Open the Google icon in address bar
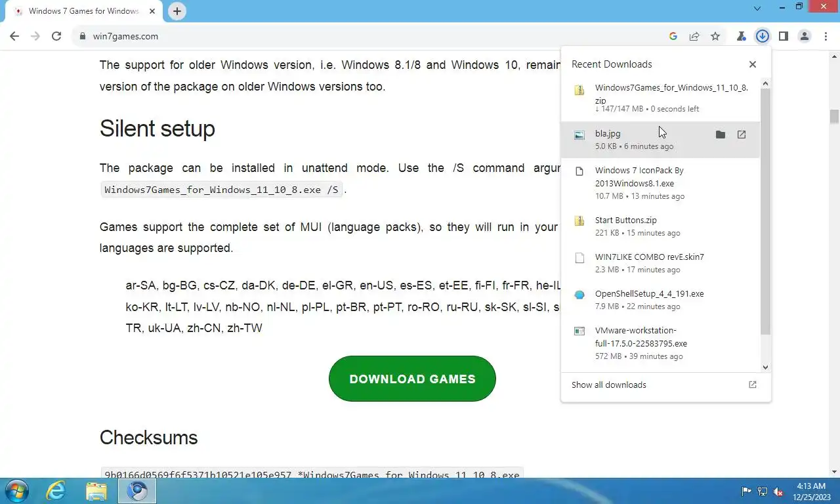840x504 pixels. (673, 36)
